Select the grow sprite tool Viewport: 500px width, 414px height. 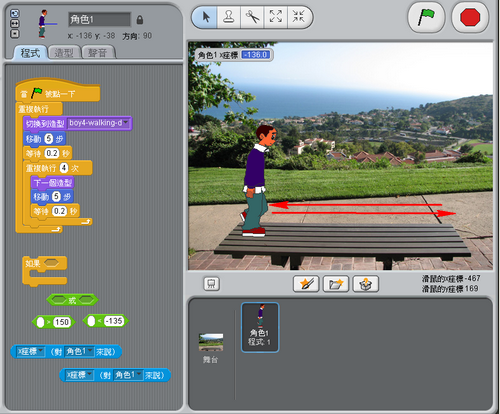click(276, 17)
